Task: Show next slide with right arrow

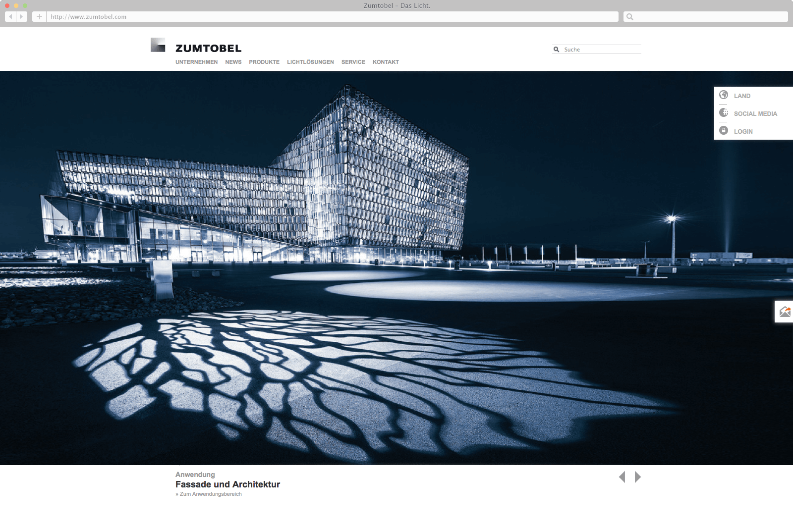Action: tap(638, 477)
